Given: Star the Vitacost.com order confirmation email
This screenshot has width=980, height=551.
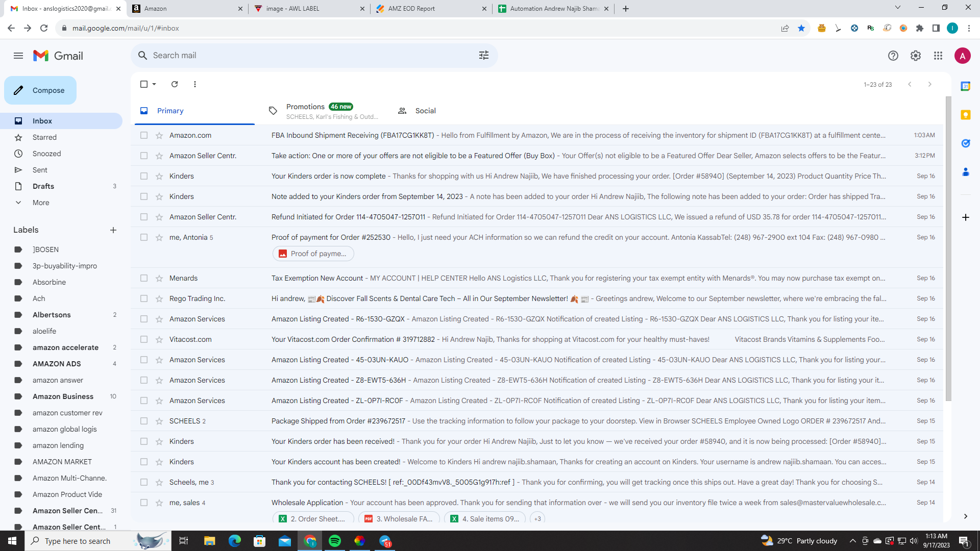Looking at the screenshot, I should (159, 339).
